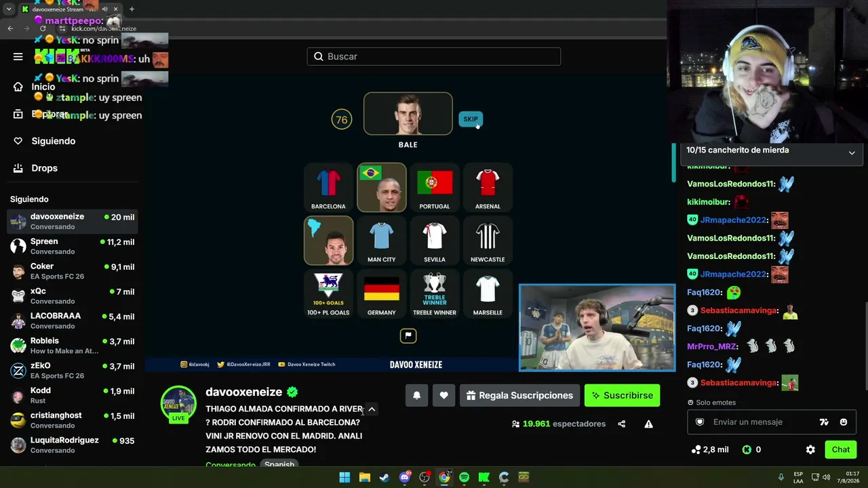Reload the page in the browser
Screen dimensions: 868x488
[43, 28]
